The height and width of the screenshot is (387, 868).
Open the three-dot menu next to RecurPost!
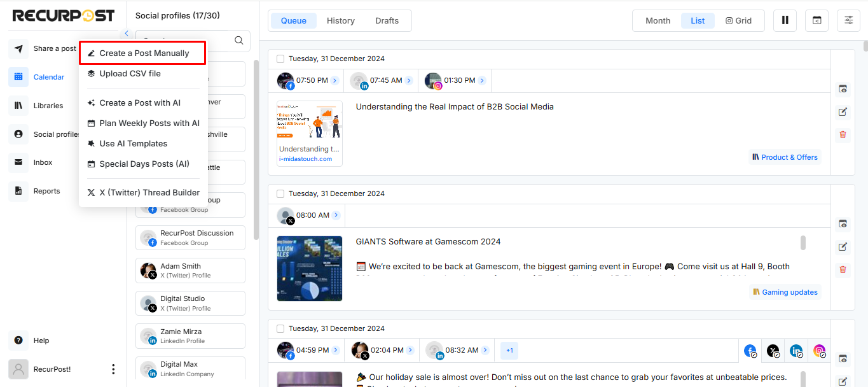click(x=113, y=369)
